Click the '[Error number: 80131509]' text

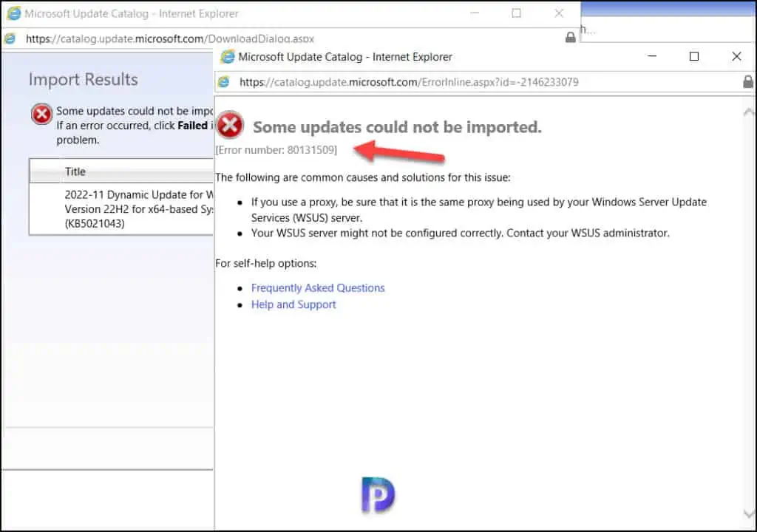[276, 150]
